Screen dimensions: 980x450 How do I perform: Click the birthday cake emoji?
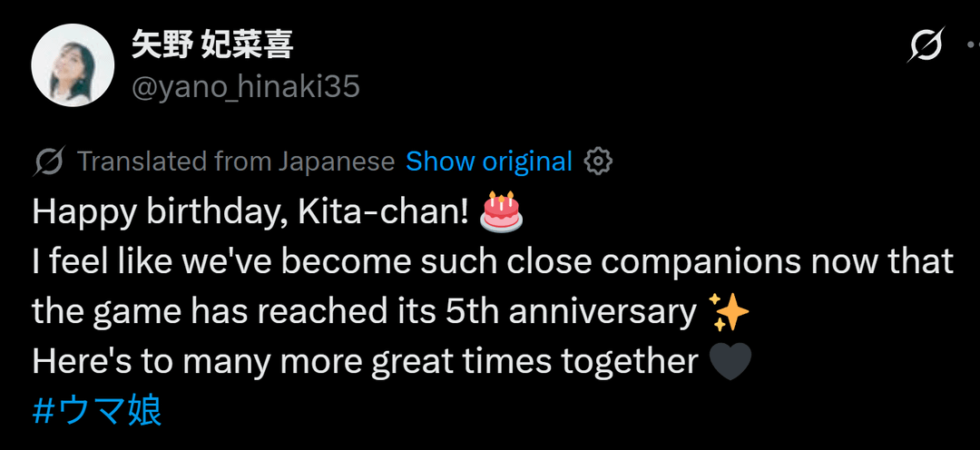(502, 211)
